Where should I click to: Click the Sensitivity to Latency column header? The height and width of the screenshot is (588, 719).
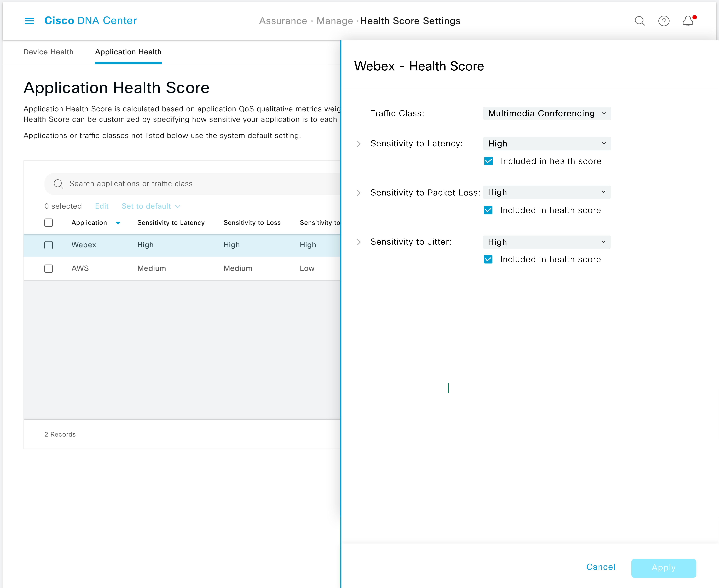[x=171, y=223]
